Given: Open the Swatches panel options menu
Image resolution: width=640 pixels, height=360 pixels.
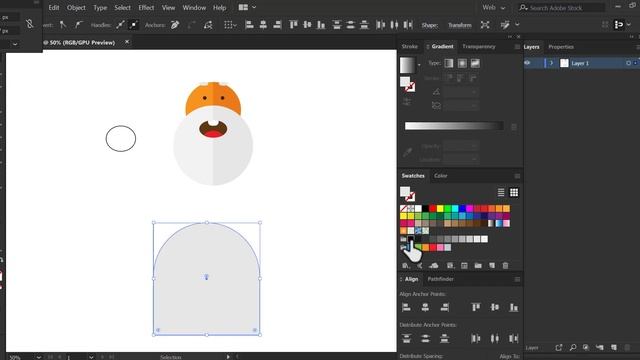Looking at the screenshot, I should click(x=517, y=176).
